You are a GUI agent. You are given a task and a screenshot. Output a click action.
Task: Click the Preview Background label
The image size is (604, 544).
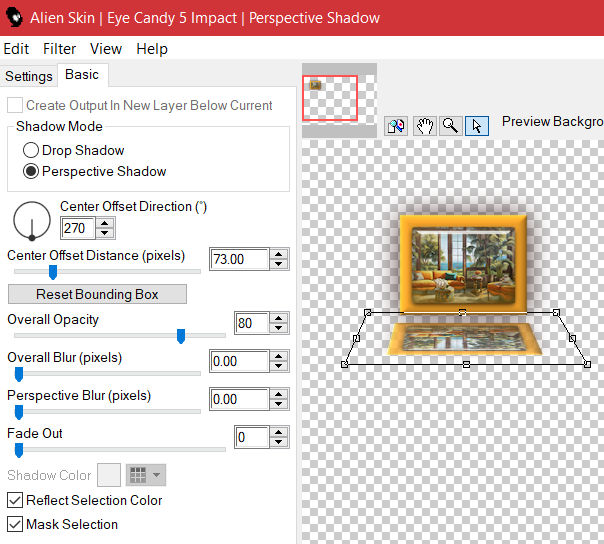(553, 122)
